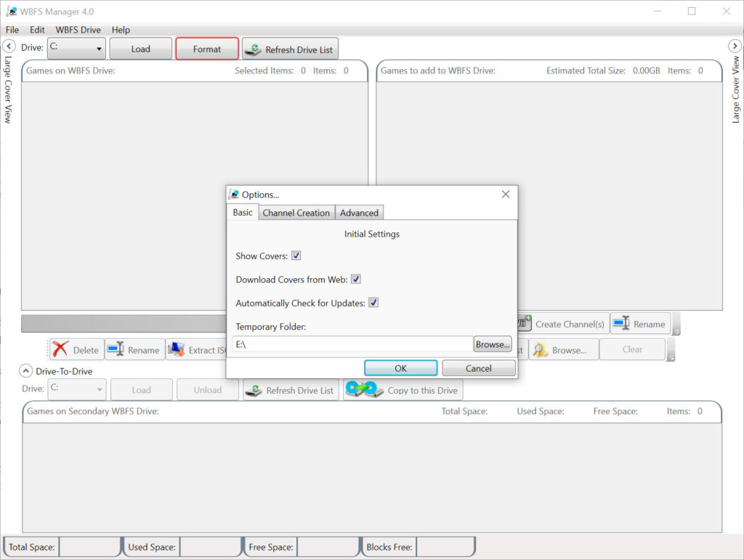The height and width of the screenshot is (560, 744).
Task: Click the WBFS Manager title bar app icon
Action: [x=12, y=11]
